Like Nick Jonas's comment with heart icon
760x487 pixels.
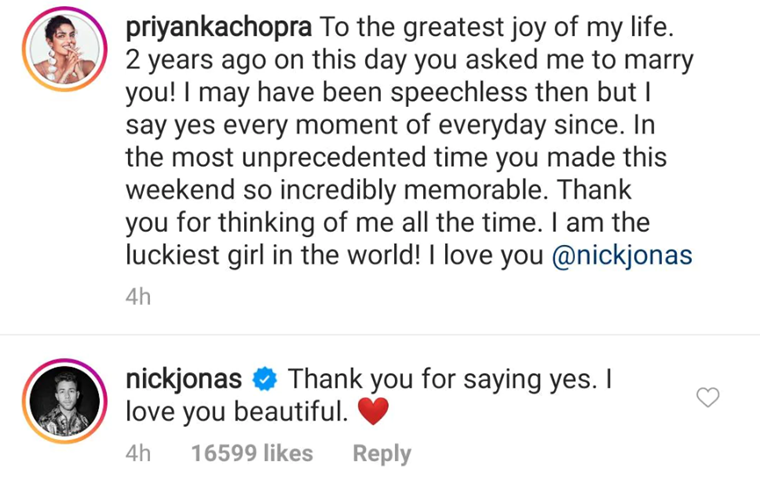(x=707, y=398)
